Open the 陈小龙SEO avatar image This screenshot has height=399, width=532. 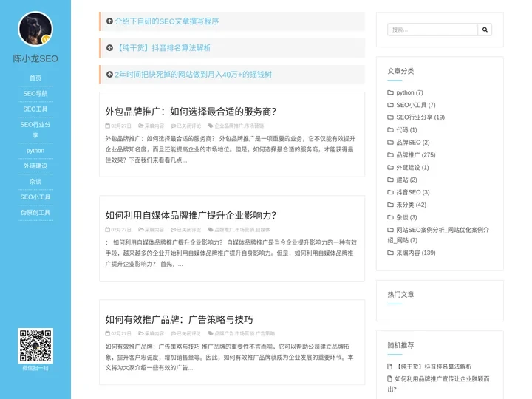(x=35, y=29)
